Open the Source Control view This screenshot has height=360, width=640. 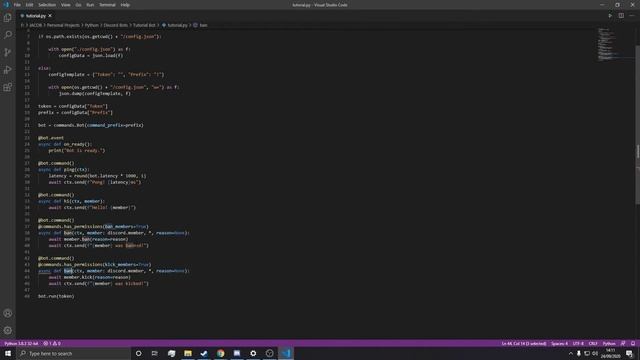coord(8,52)
